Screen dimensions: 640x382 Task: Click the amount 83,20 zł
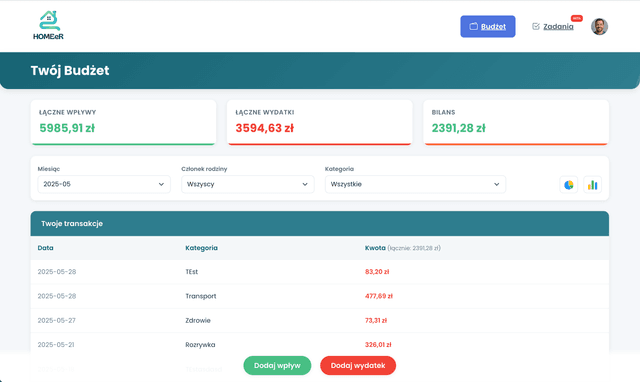point(377,272)
